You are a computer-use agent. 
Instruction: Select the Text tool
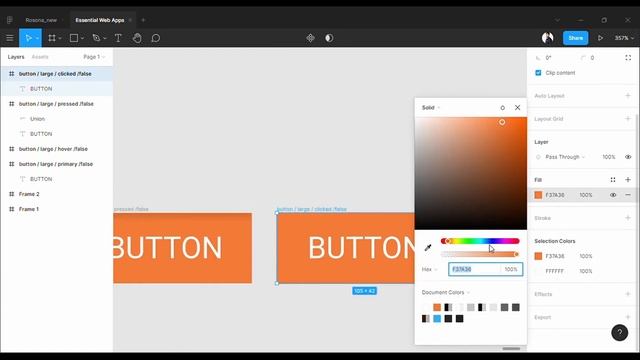[118, 38]
